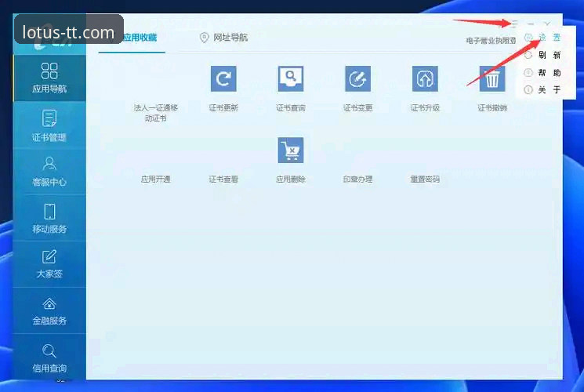Open the 应用导航 section in the sidebar

tap(49, 78)
